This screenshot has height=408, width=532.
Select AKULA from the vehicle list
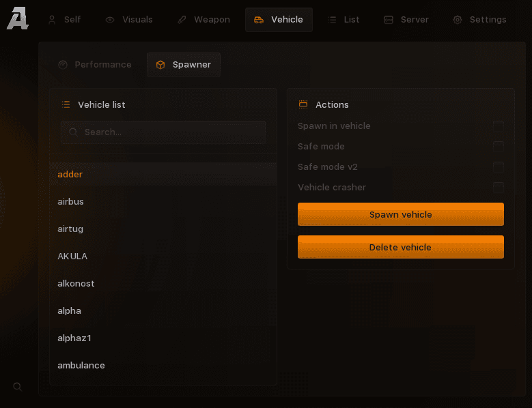tap(163, 256)
